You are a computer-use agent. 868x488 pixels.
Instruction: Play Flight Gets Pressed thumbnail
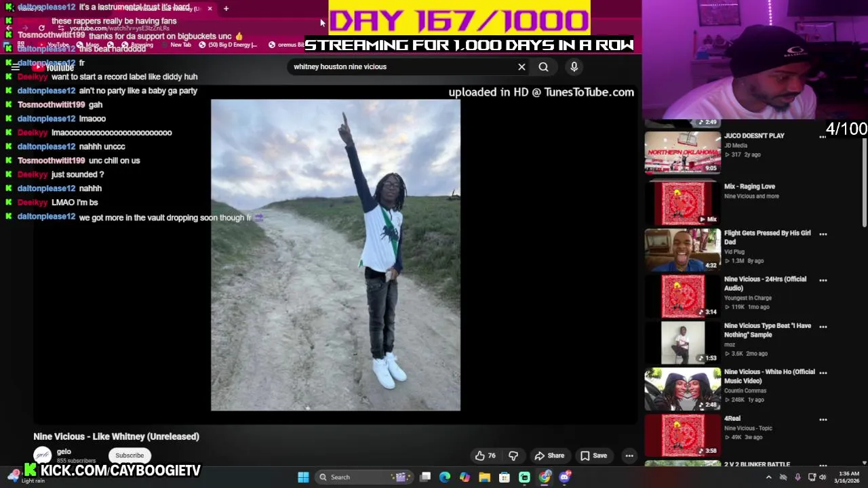tap(682, 249)
